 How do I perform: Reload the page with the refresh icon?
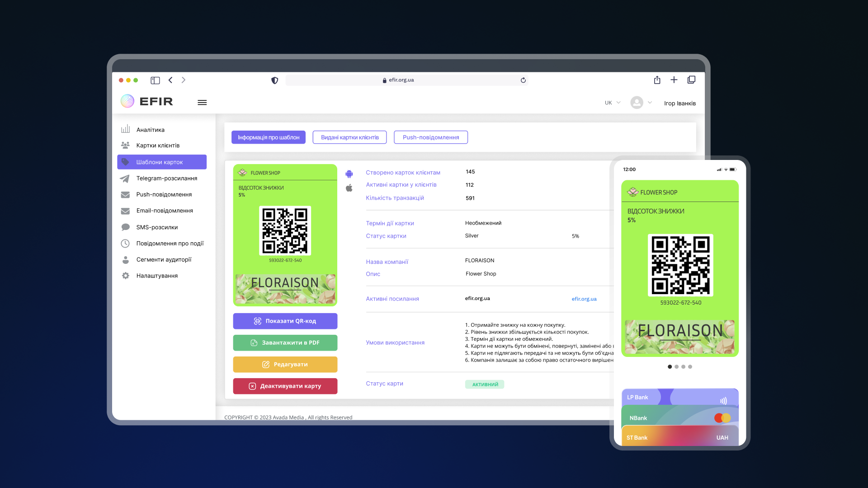(x=523, y=80)
